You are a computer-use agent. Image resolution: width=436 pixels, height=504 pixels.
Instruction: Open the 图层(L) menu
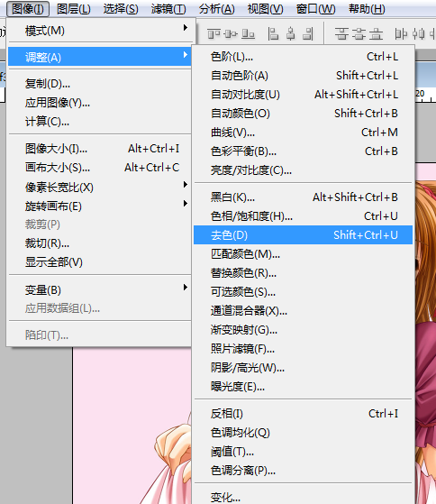[74, 9]
